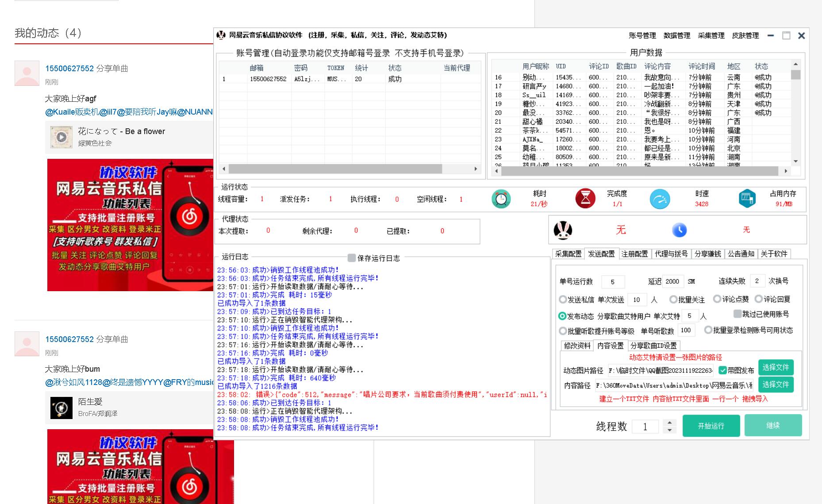The height and width of the screenshot is (504, 822).
Task: Select the 批量关注 radio button
Action: (x=673, y=300)
